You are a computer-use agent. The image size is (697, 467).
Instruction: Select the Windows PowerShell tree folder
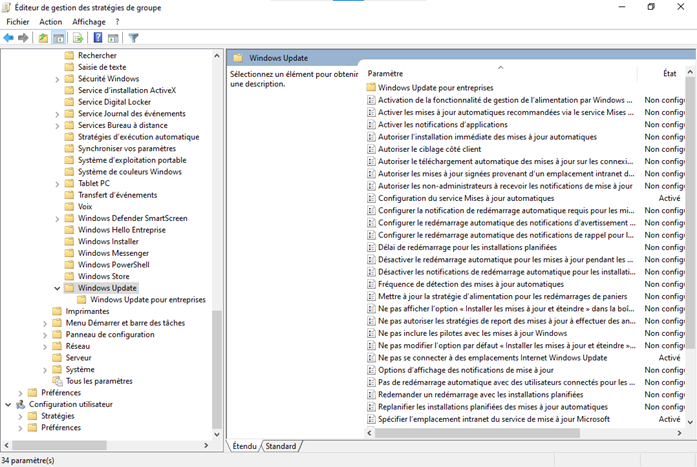pos(114,265)
